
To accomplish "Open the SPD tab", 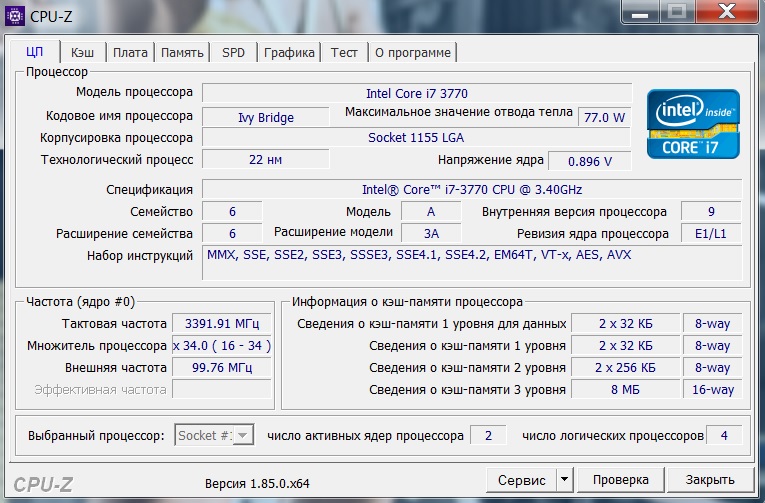I will coord(233,52).
